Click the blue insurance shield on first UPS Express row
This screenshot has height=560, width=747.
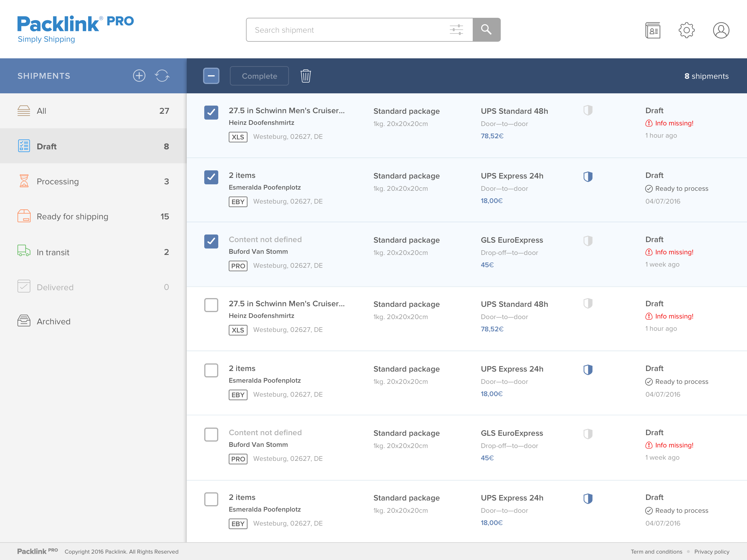tap(588, 176)
